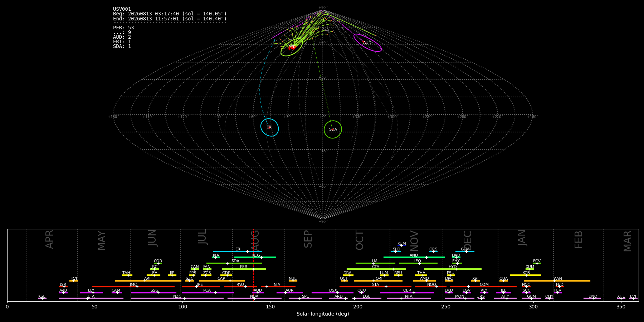Select the ORI shower activity bar
Image resolution: width=644 pixels, height=322 pixels.
click(x=378, y=281)
